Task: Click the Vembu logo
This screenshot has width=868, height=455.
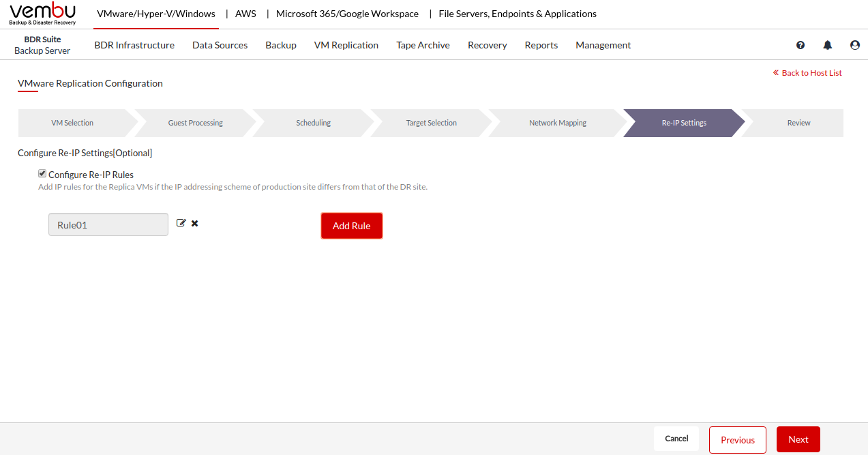Action: click(x=43, y=14)
